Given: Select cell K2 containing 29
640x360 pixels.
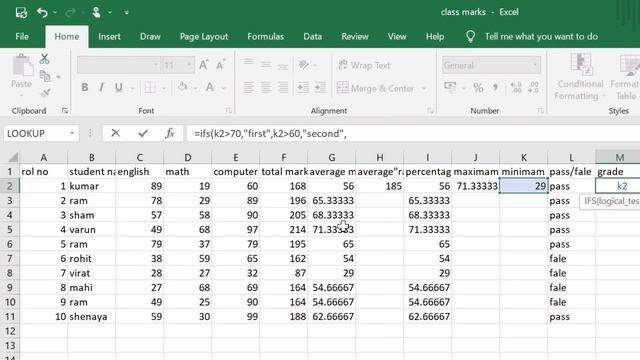Looking at the screenshot, I should 523,186.
